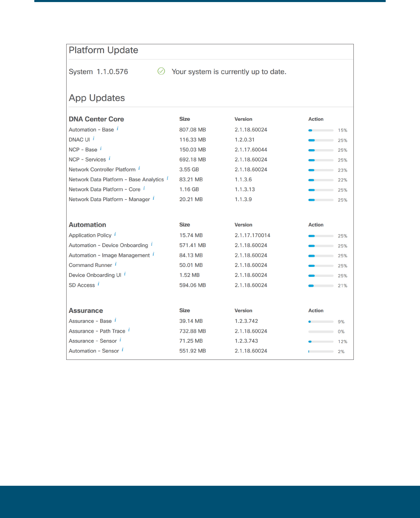The width and height of the screenshot is (420, 518).
Task: Click the 807.08 MB size value
Action: 192,130
